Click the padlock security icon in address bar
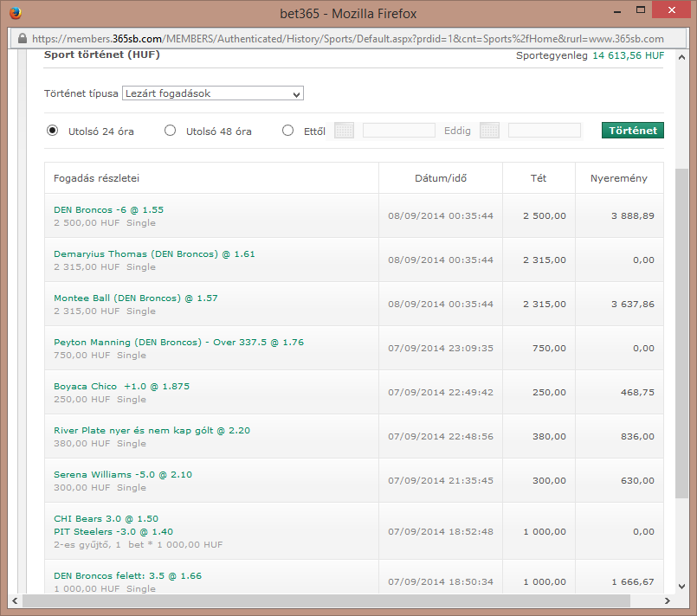The height and width of the screenshot is (616, 697). click(23, 39)
